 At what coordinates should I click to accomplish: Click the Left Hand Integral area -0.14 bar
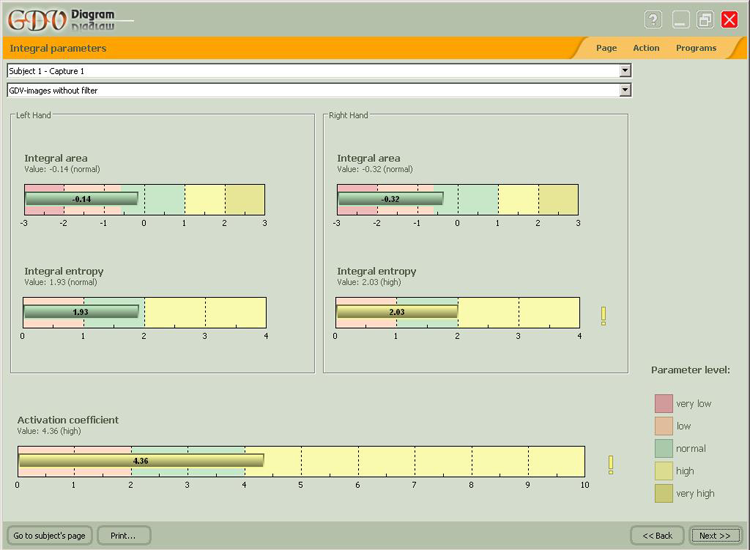click(81, 199)
